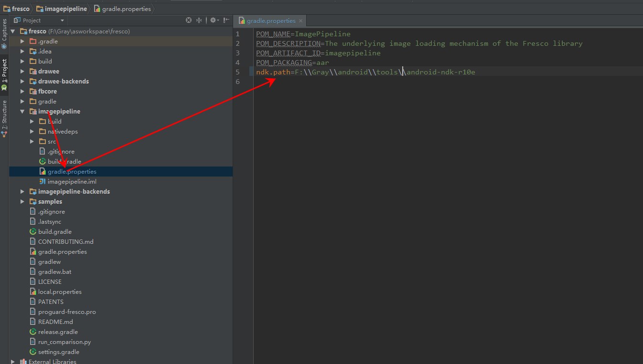Select the root .gitignore file
Viewport: 643px width, 364px height.
point(51,212)
